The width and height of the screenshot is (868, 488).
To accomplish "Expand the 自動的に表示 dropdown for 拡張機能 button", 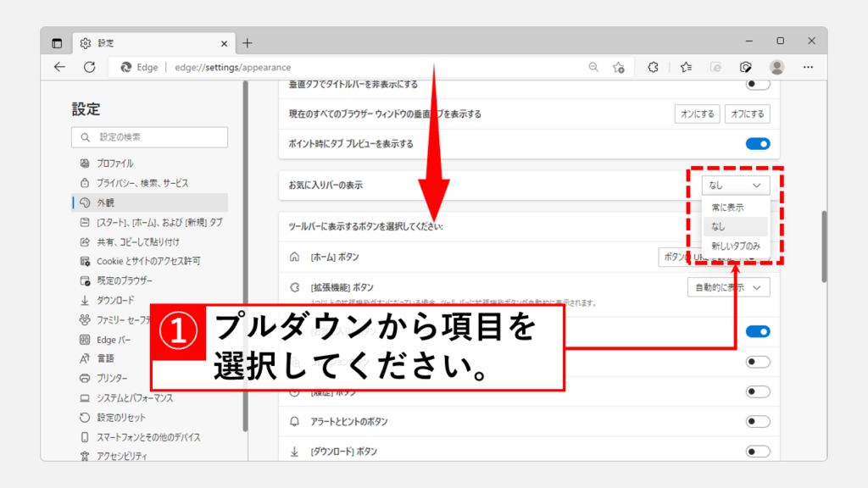I will click(728, 288).
